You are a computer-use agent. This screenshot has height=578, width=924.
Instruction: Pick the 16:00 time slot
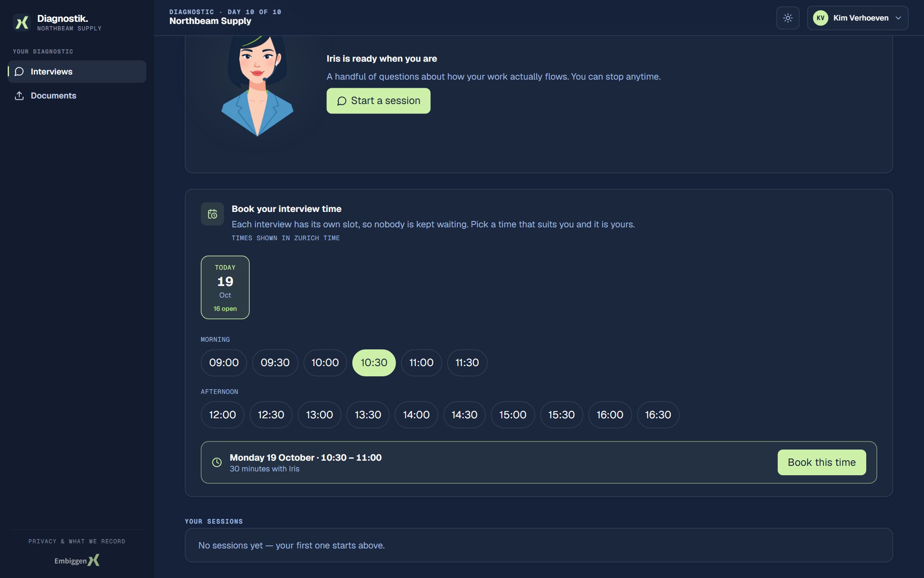click(x=610, y=415)
